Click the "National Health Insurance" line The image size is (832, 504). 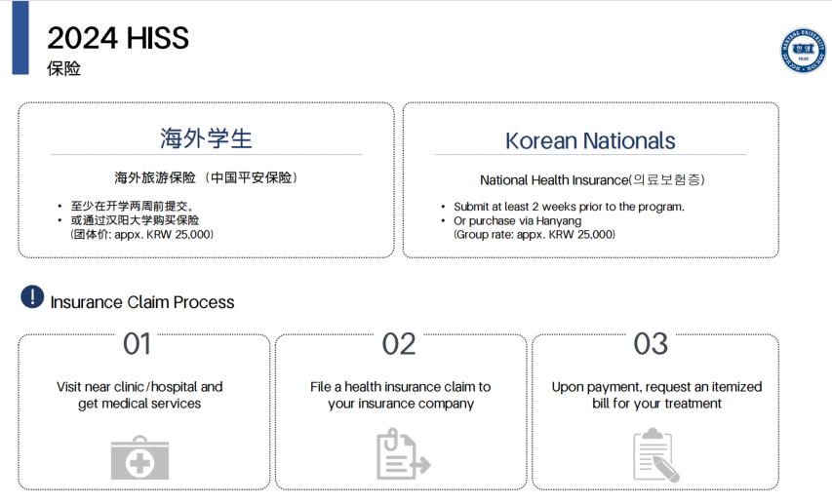[591, 179]
